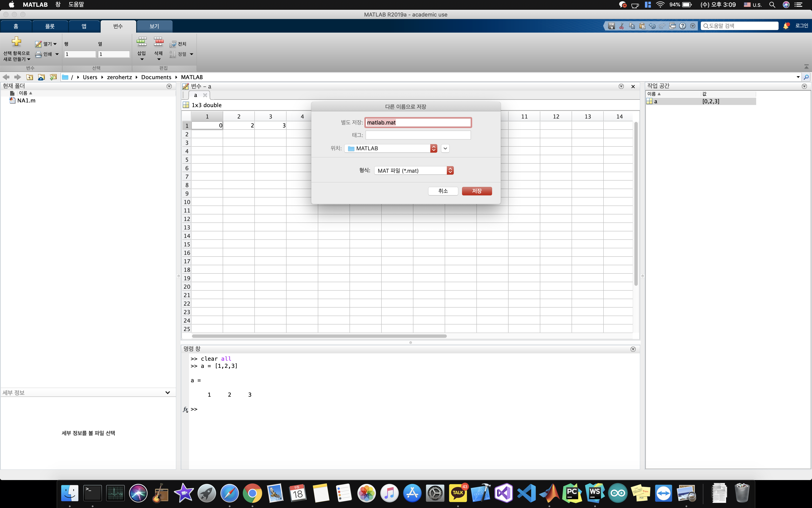Click the MATLAB Drive folder icon with green arrow
The height and width of the screenshot is (508, 812).
(53, 77)
